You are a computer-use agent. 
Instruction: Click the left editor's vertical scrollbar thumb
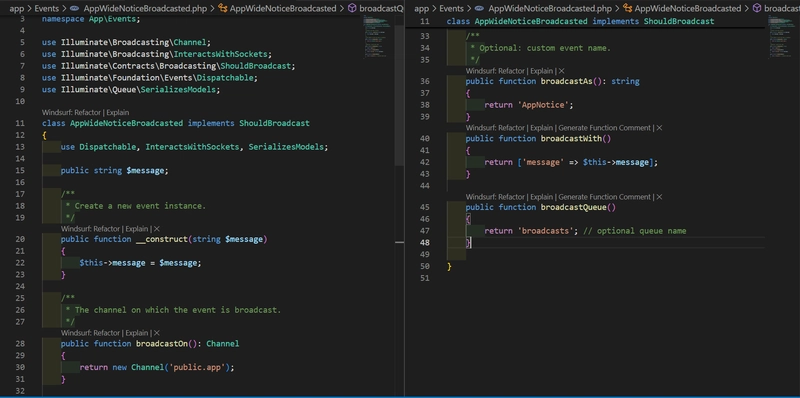pyautogui.click(x=399, y=91)
